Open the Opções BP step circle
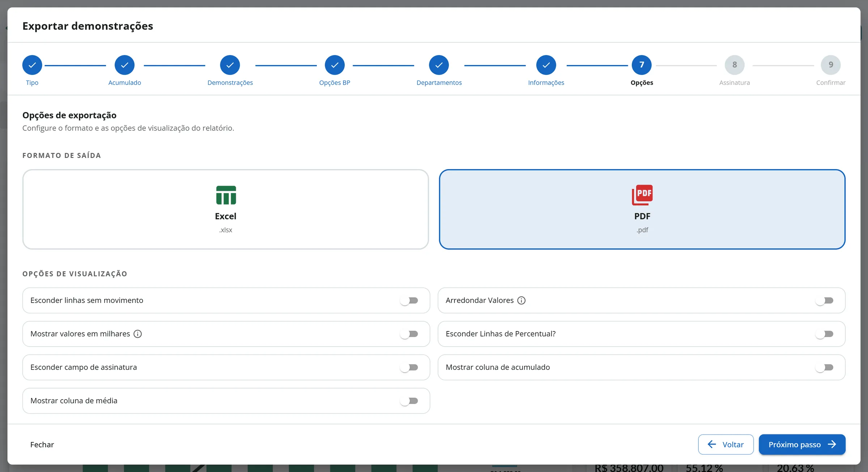 pos(335,65)
